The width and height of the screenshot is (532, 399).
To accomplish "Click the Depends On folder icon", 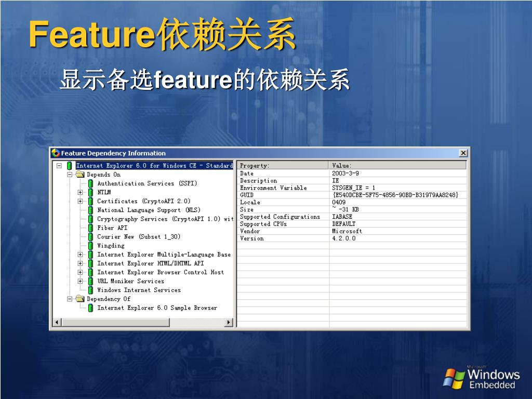I will [x=80, y=175].
